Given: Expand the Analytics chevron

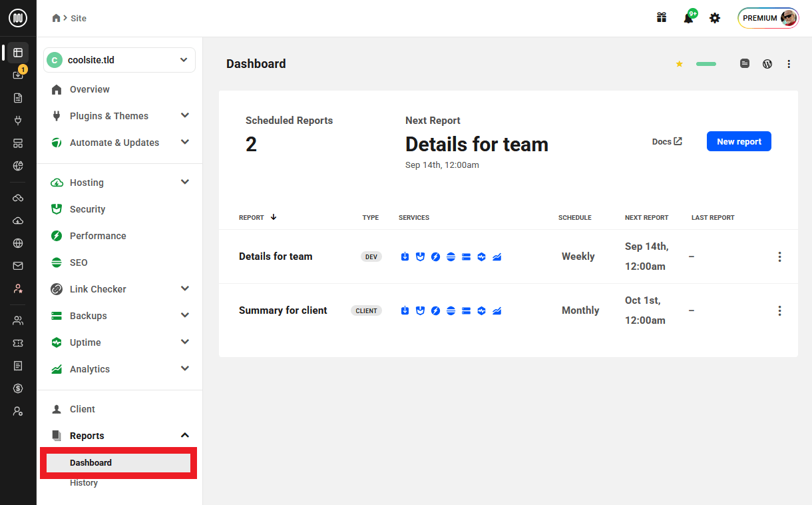Looking at the screenshot, I should (185, 368).
